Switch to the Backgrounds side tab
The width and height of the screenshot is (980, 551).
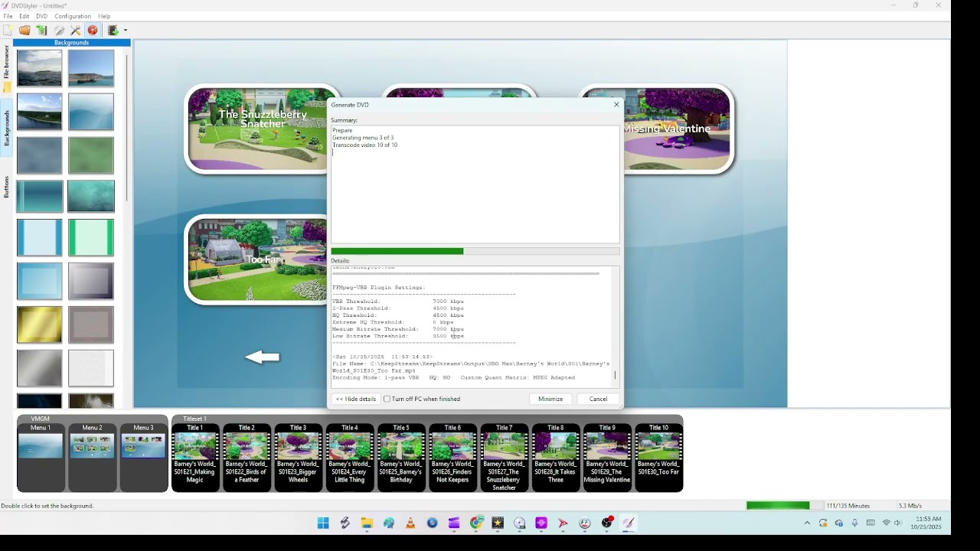coord(6,128)
